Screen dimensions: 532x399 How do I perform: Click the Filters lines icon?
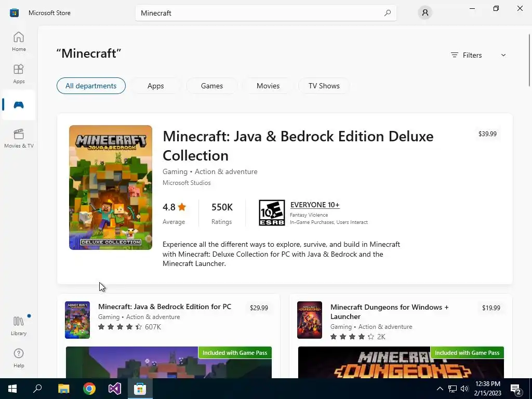coord(454,55)
